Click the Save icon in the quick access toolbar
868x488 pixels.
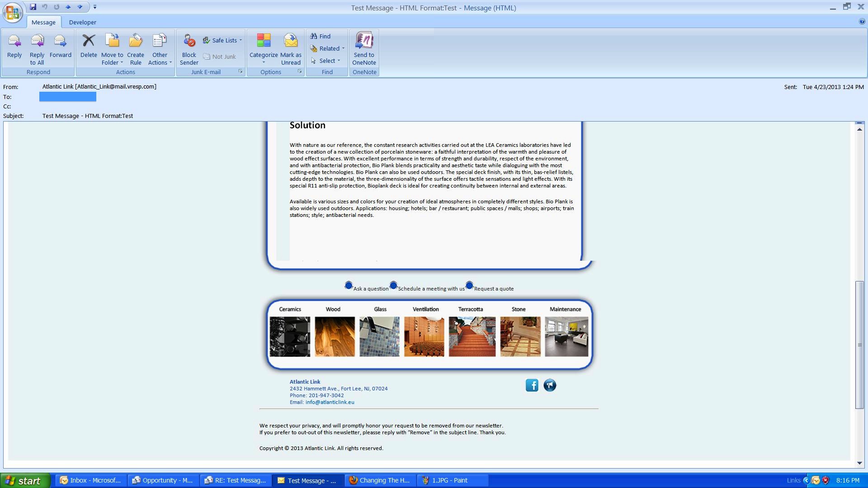33,7
